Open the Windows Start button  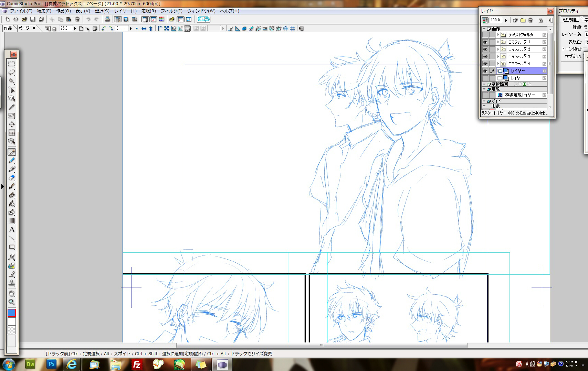tap(9, 364)
